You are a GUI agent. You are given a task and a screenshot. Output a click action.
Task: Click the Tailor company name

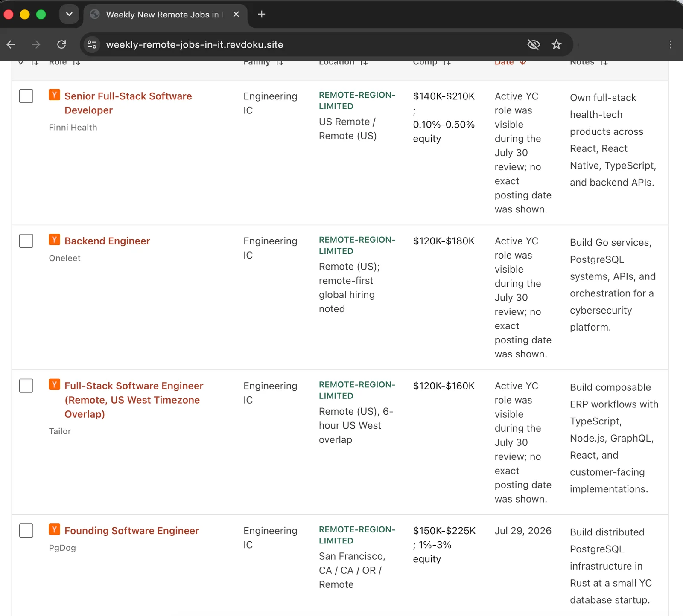pos(60,431)
